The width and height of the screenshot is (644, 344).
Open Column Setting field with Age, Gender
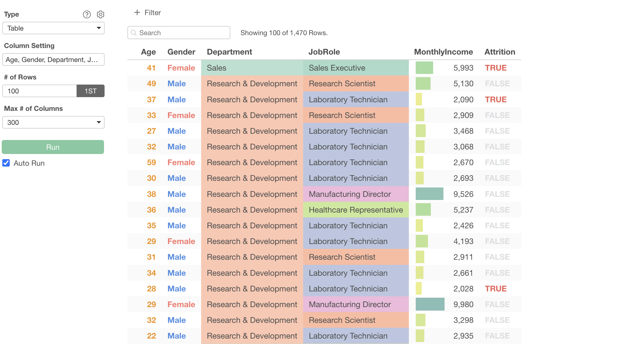(53, 60)
